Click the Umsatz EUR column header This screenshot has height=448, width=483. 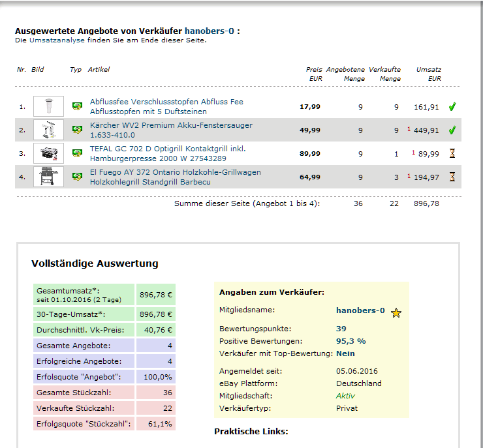pos(428,74)
